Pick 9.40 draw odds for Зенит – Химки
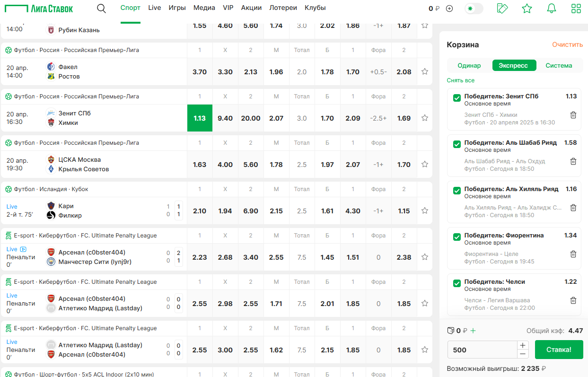This screenshot has height=377, width=588. 225,118
